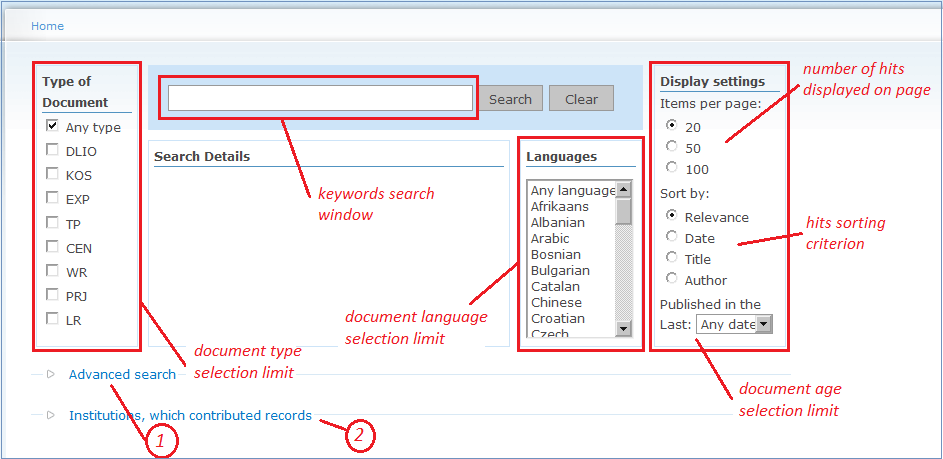Click the Type of Document heading
943x459 pixels.
click(75, 92)
